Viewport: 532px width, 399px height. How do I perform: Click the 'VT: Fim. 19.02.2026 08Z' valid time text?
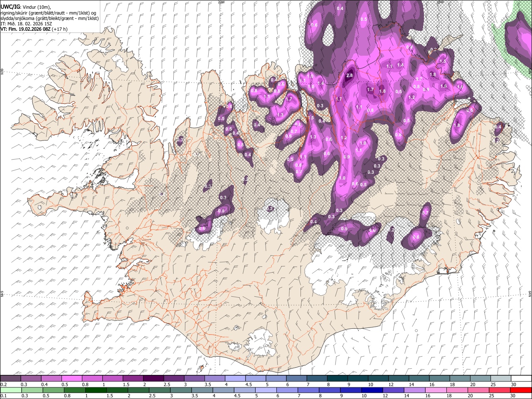[25, 29]
